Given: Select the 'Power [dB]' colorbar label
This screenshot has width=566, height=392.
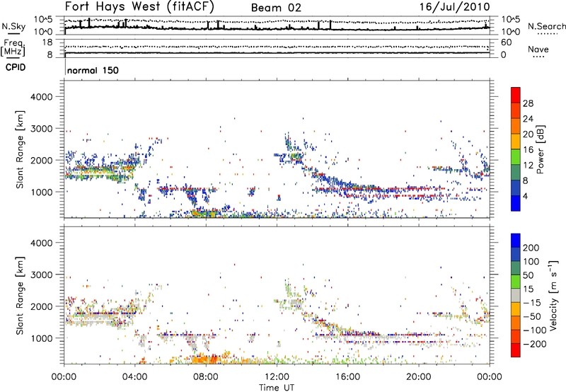Looking at the screenshot, I should click(541, 149).
